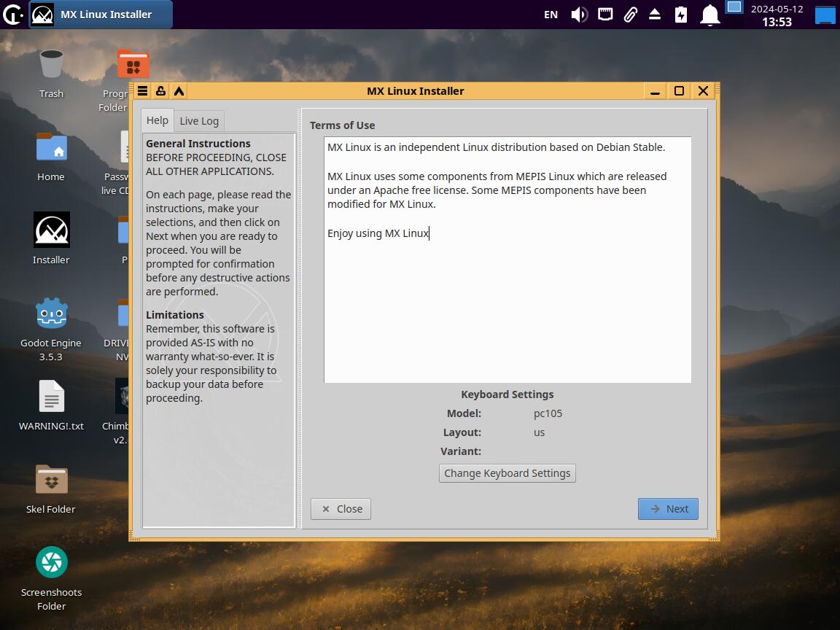Maximize the MX Linux Installer window
The width and height of the screenshot is (840, 630).
click(x=679, y=91)
